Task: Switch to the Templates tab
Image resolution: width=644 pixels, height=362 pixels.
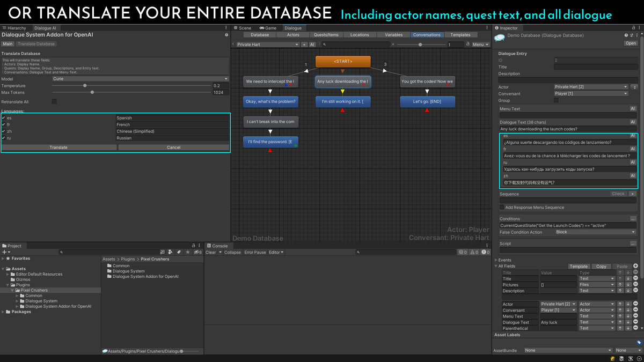Action: [460, 35]
